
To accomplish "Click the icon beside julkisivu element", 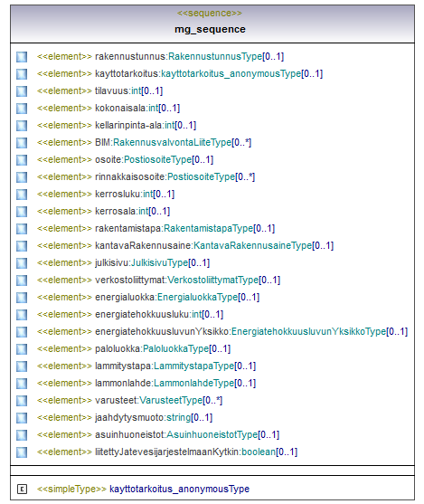I will [22, 263].
